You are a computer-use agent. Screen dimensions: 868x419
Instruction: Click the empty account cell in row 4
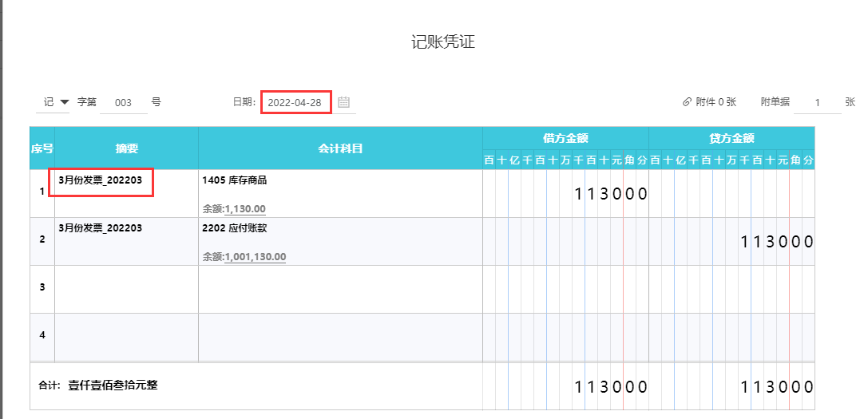pyautogui.click(x=340, y=337)
